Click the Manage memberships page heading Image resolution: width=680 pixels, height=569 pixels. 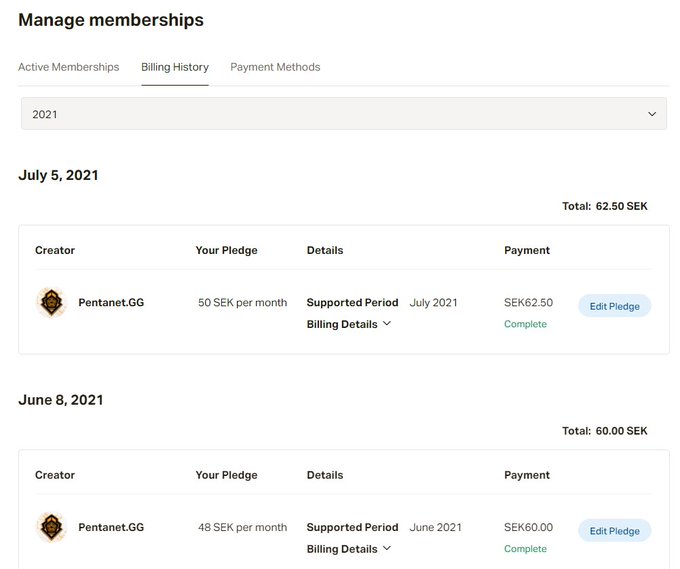[111, 20]
